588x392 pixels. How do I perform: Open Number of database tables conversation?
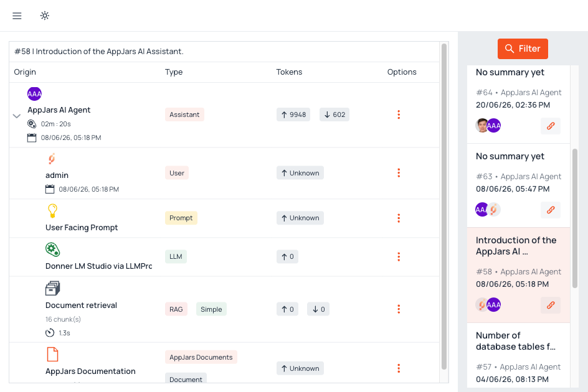coord(518,355)
